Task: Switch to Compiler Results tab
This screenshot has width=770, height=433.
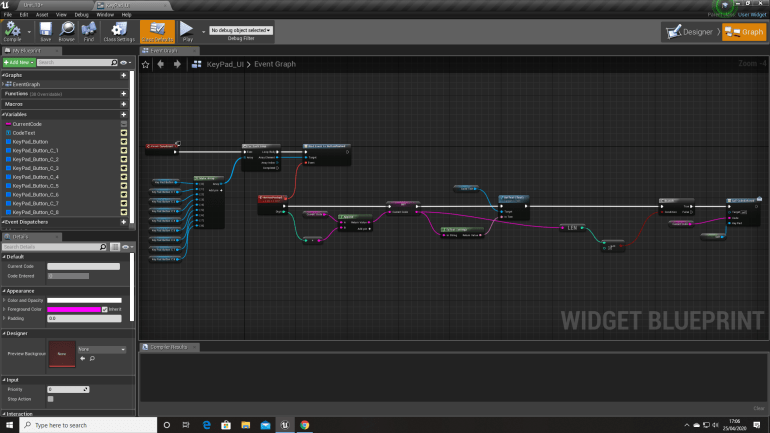Action: click(168, 347)
